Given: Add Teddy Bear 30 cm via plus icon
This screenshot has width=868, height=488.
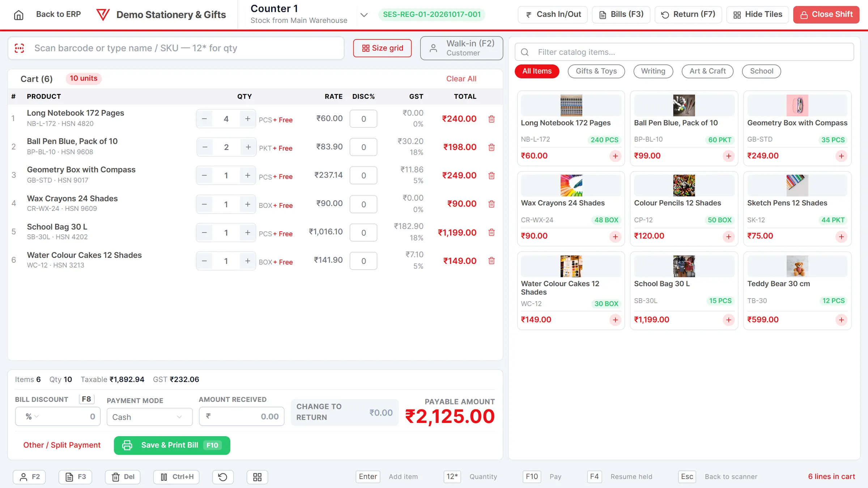Looking at the screenshot, I should coord(841,320).
